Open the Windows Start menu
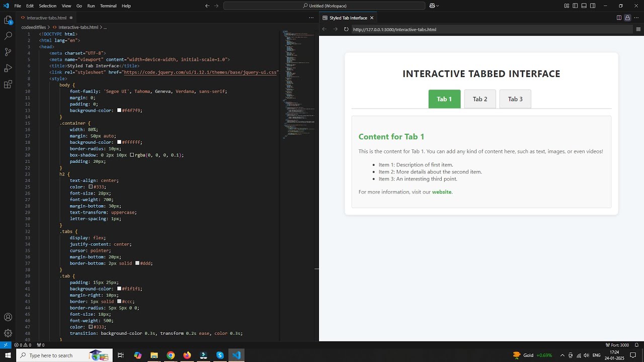Screen dimensions: 644x362 tap(8, 355)
